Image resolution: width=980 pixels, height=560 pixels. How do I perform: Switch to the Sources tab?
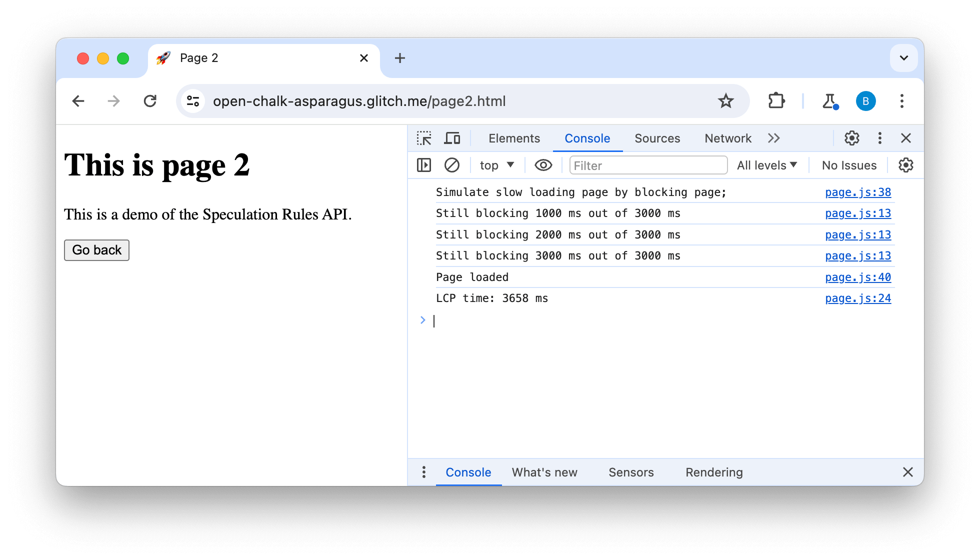pos(657,138)
